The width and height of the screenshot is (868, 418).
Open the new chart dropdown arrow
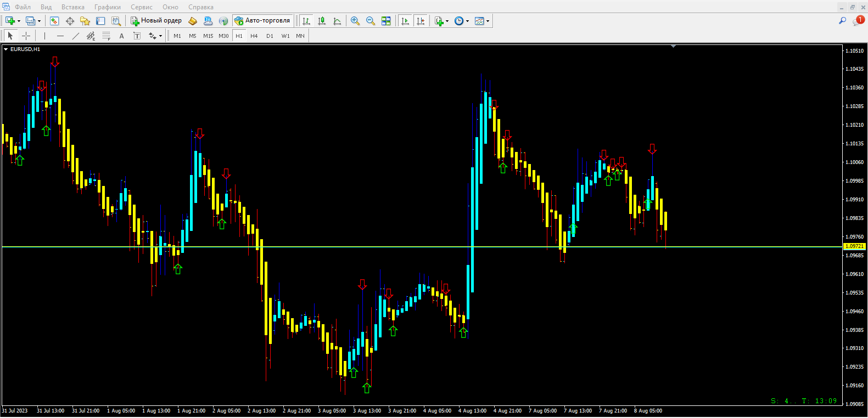[19, 21]
